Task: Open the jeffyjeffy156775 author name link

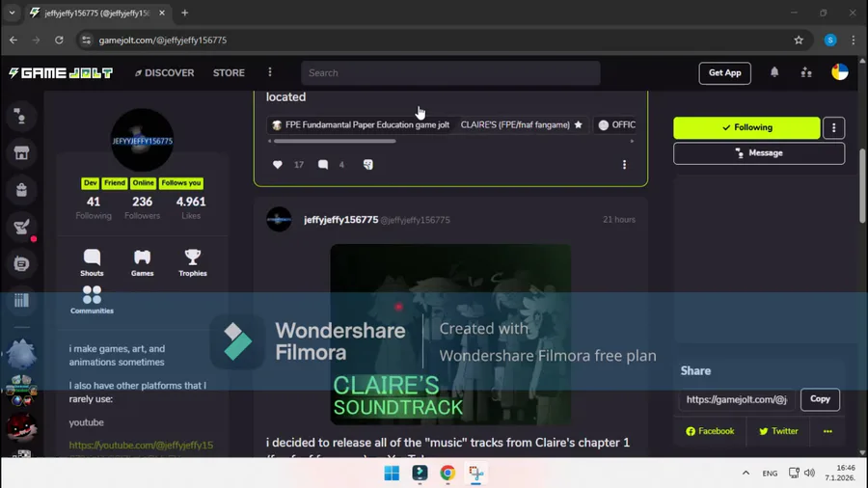Action: pos(341,220)
